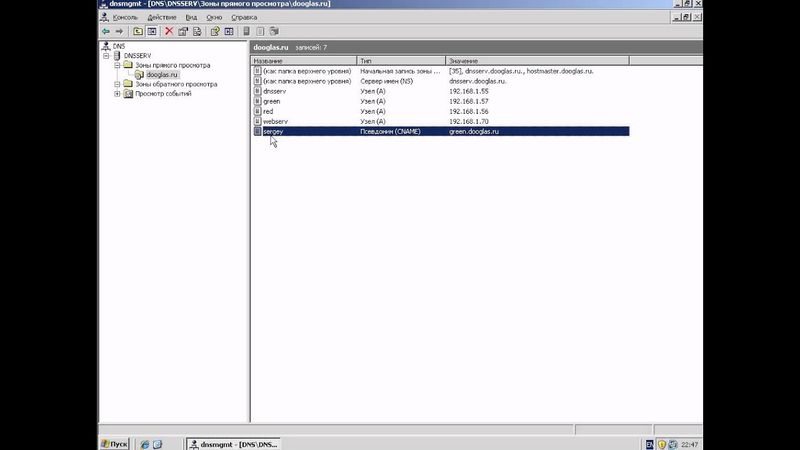Collapse the Зоны прямого просмотра folder

point(117,65)
